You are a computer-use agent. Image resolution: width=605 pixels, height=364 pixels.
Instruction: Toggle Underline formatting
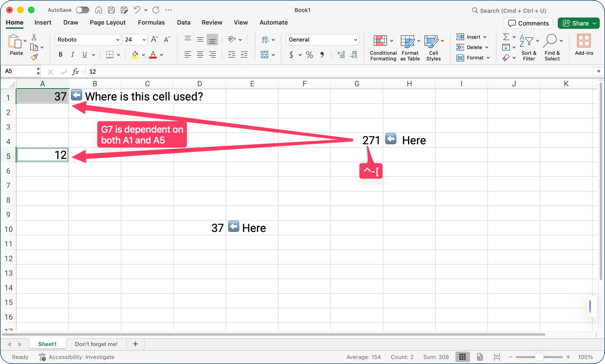tap(84, 55)
